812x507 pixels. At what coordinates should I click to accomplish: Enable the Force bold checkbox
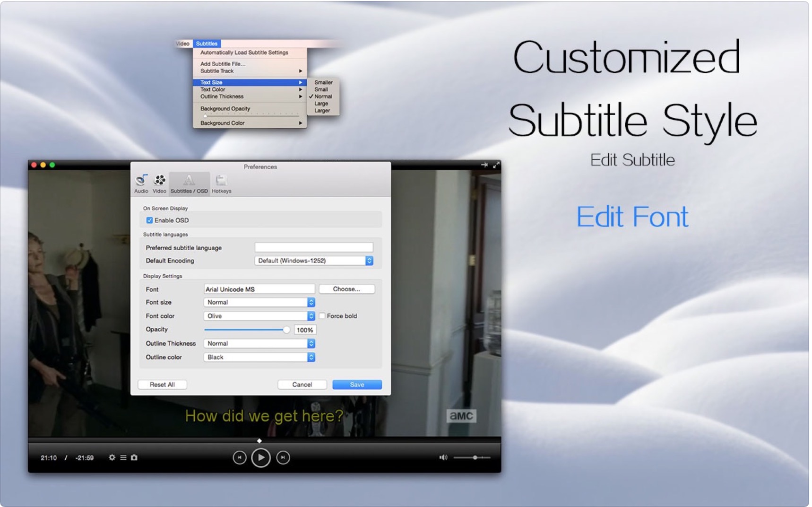(x=322, y=316)
